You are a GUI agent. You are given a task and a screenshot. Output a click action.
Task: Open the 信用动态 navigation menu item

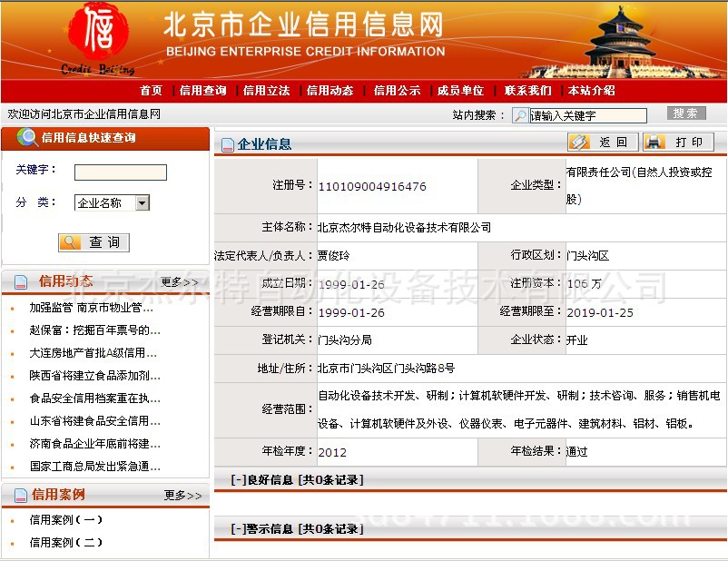[x=330, y=91]
